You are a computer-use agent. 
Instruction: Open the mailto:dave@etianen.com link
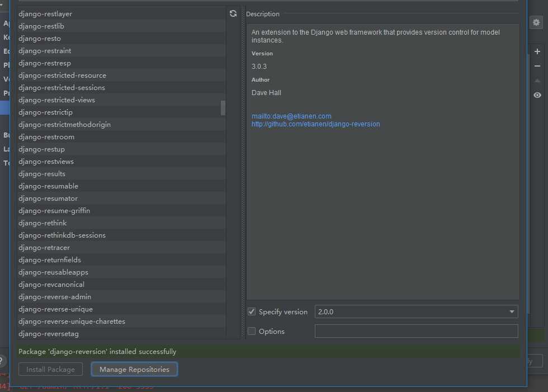[x=291, y=116]
